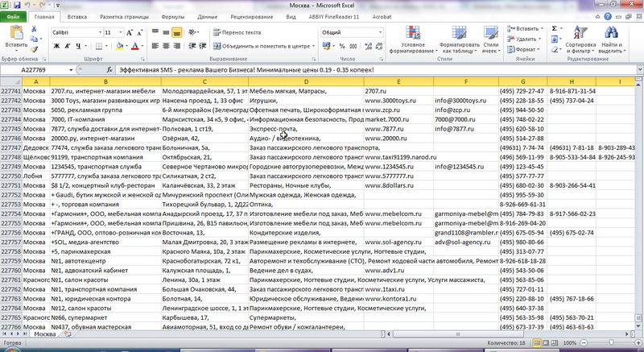Screen dimensions: 644x352
Task: Click the accounting currency format icon
Action: [x=327, y=46]
